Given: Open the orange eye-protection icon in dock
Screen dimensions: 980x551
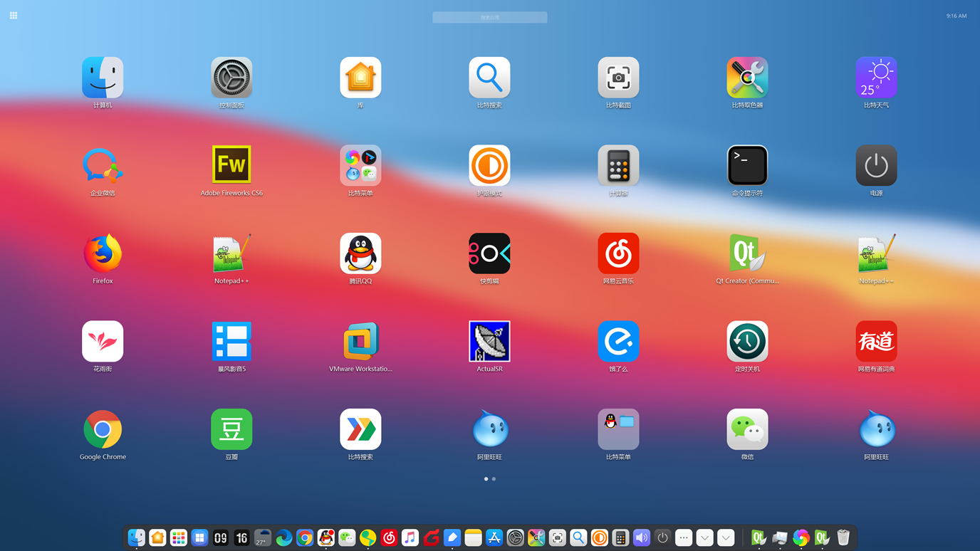Looking at the screenshot, I should point(600,538).
